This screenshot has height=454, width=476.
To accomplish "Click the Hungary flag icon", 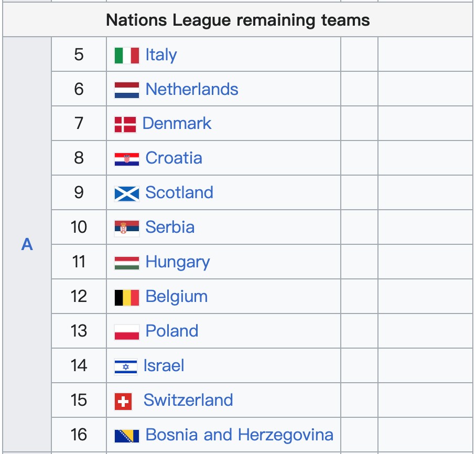I will coord(126,263).
